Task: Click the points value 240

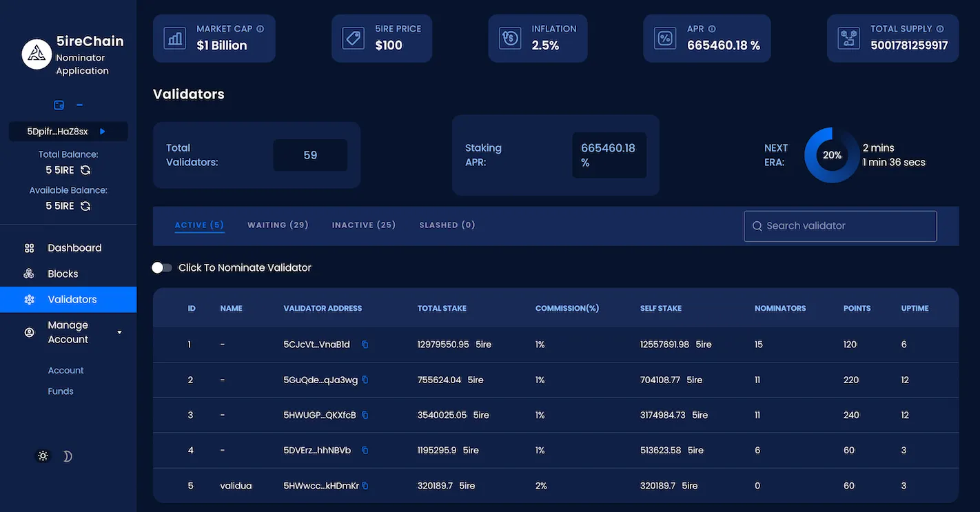Action: [x=851, y=415]
